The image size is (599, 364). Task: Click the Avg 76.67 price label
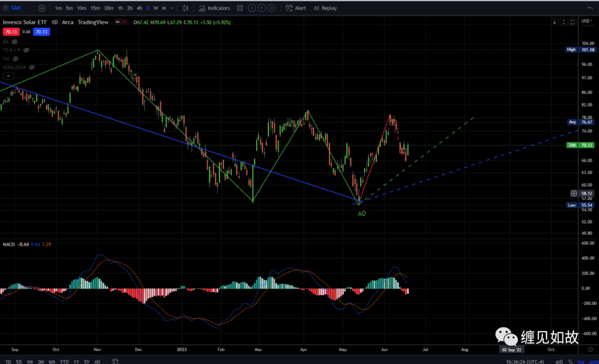580,122
